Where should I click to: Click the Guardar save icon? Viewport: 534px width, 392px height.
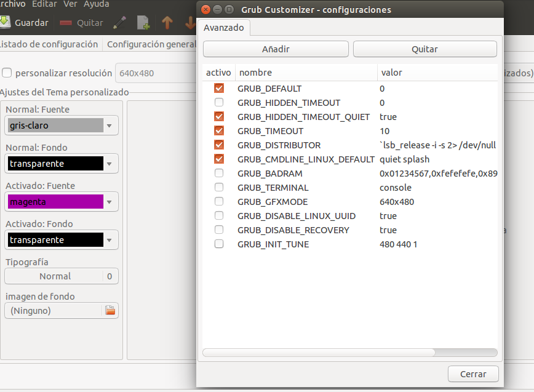pos(5,23)
